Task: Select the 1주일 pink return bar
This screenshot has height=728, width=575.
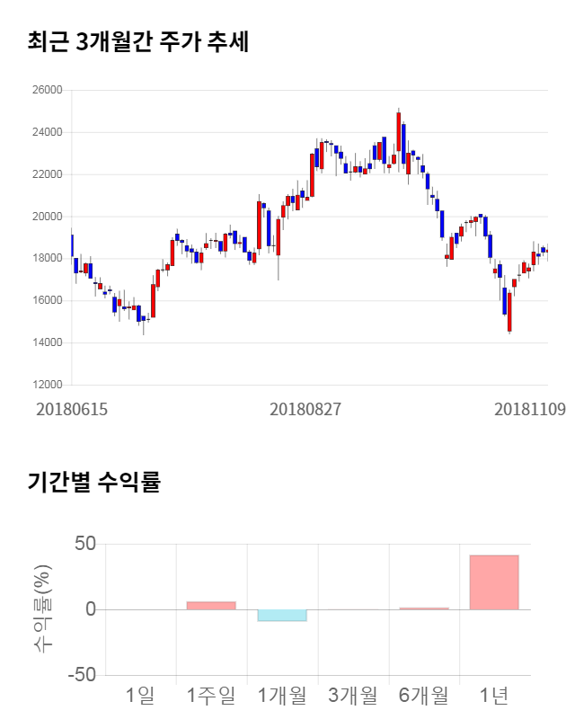Action: [211, 606]
